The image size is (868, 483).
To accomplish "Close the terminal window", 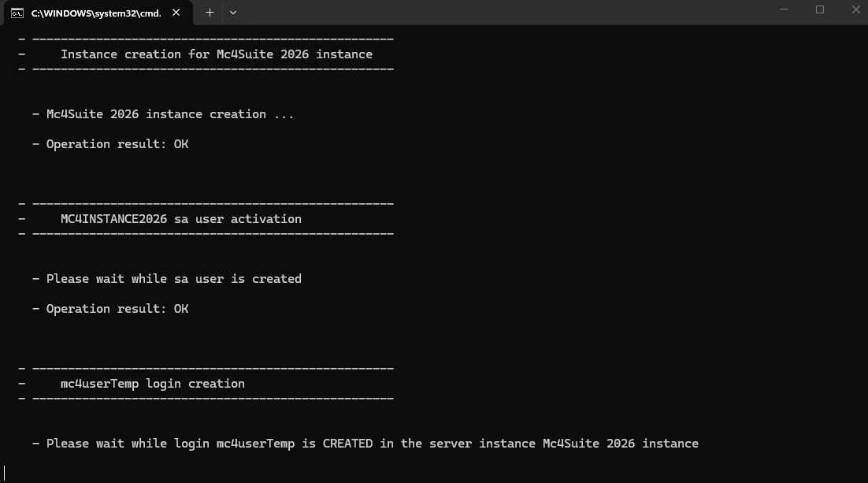I will (x=855, y=10).
